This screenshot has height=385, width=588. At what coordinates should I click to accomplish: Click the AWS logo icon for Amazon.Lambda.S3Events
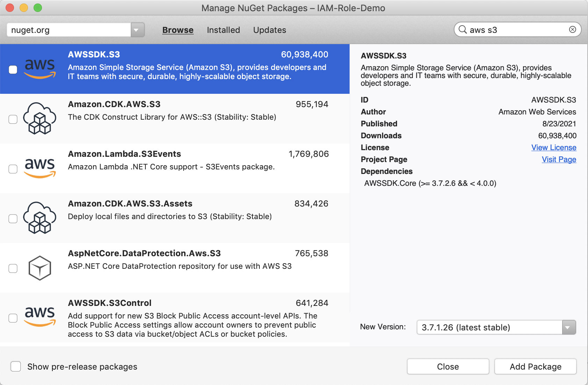(40, 168)
